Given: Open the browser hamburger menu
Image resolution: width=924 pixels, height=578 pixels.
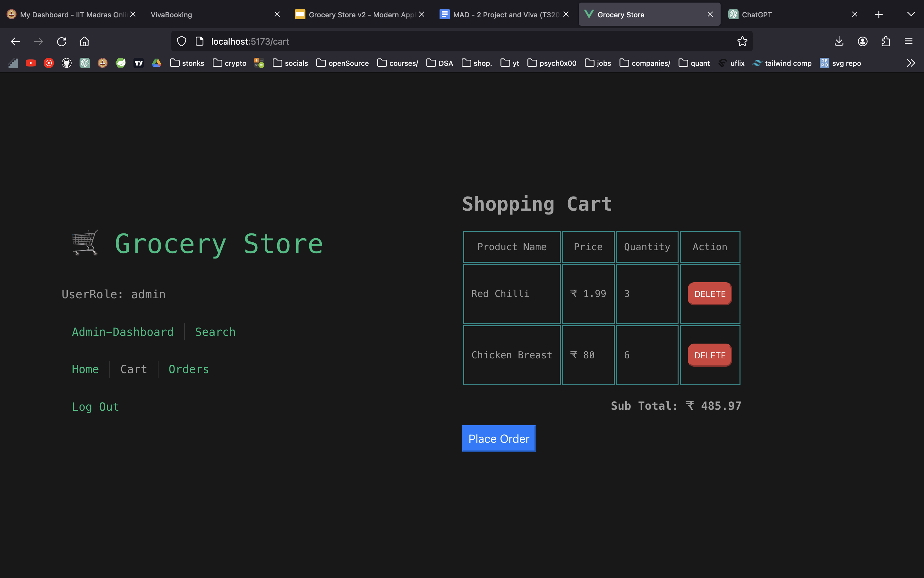Looking at the screenshot, I should 909,41.
